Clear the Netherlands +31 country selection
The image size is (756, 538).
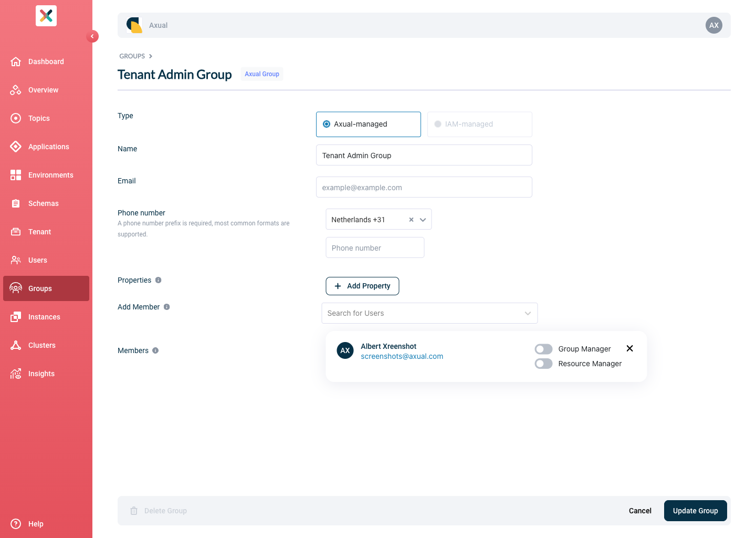411,220
